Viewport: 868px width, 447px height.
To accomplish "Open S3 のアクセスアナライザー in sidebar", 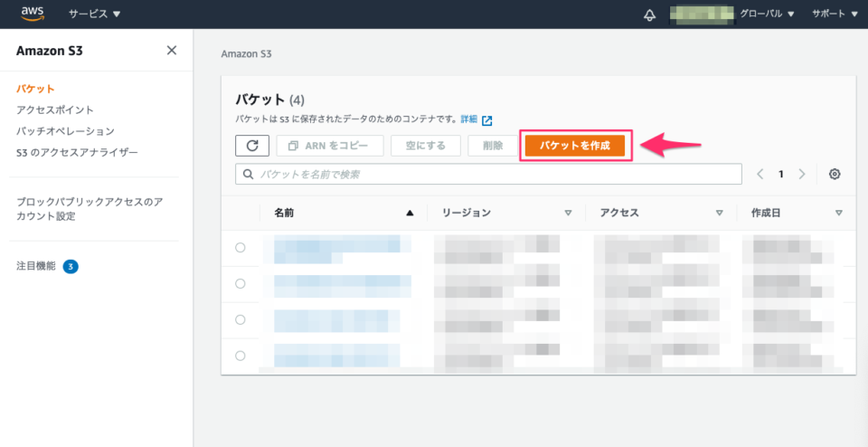I will click(x=77, y=152).
